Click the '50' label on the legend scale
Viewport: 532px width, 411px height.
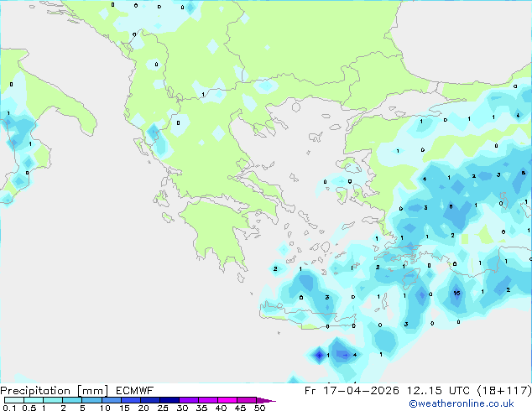pyautogui.click(x=259, y=408)
